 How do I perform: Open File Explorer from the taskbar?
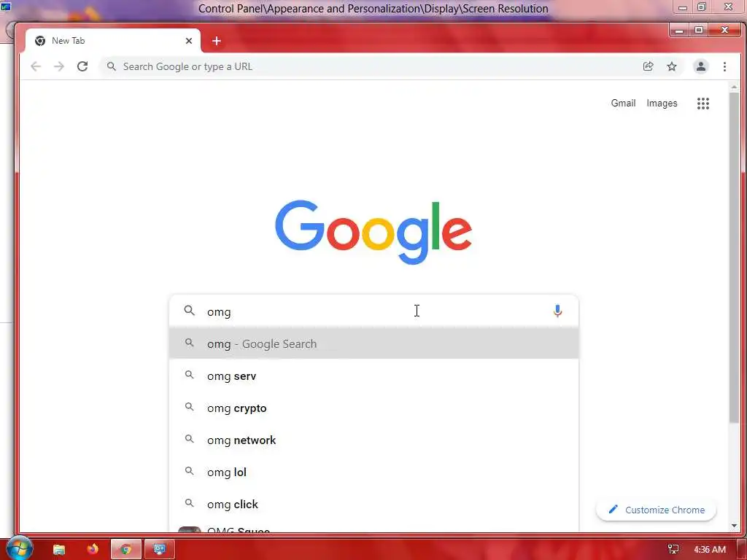tap(59, 550)
